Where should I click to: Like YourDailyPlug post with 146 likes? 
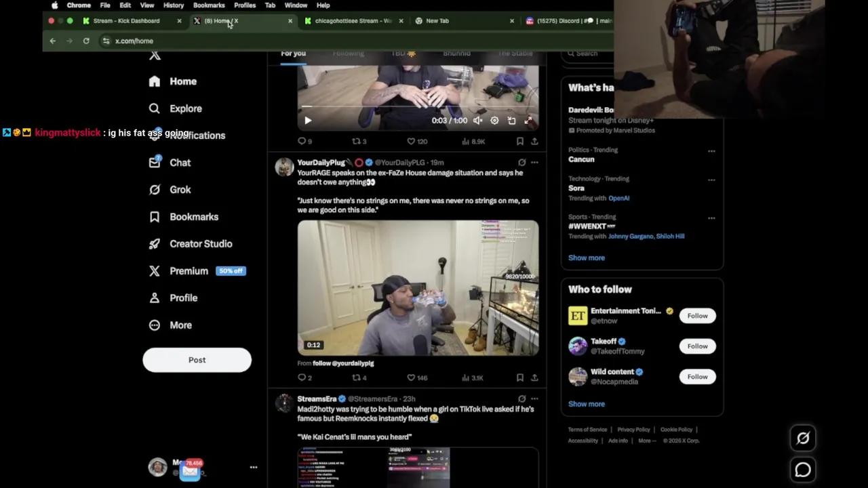click(x=417, y=378)
